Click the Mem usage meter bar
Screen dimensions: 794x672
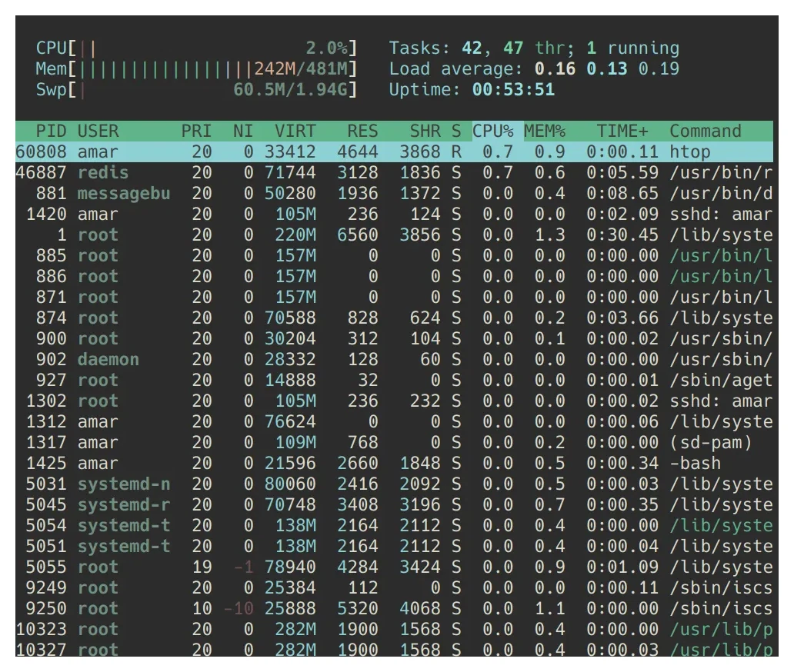[x=196, y=69]
